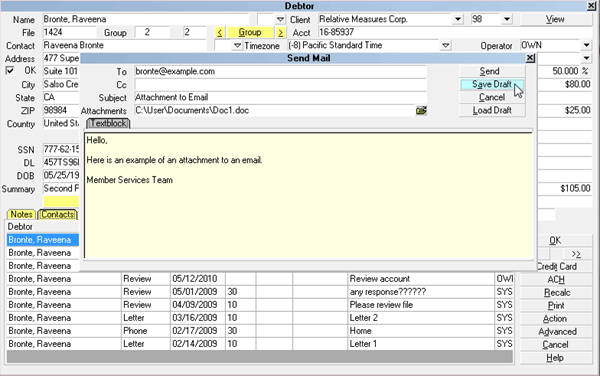Click the Print button
Screen dimensions: 600x376
click(556, 306)
